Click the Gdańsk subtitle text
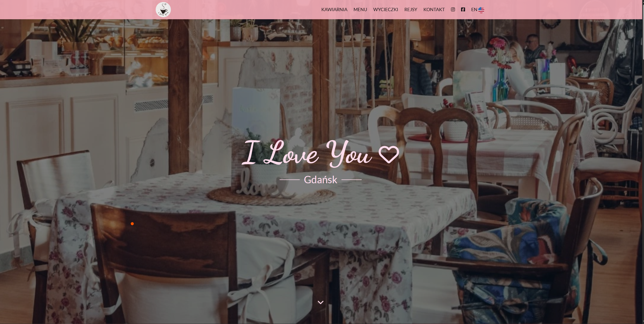The width and height of the screenshot is (644, 324). click(320, 180)
